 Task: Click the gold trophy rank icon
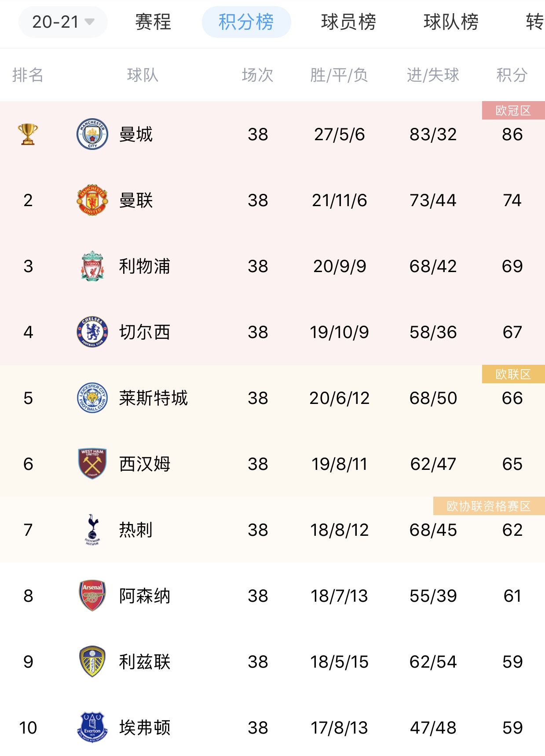click(28, 134)
